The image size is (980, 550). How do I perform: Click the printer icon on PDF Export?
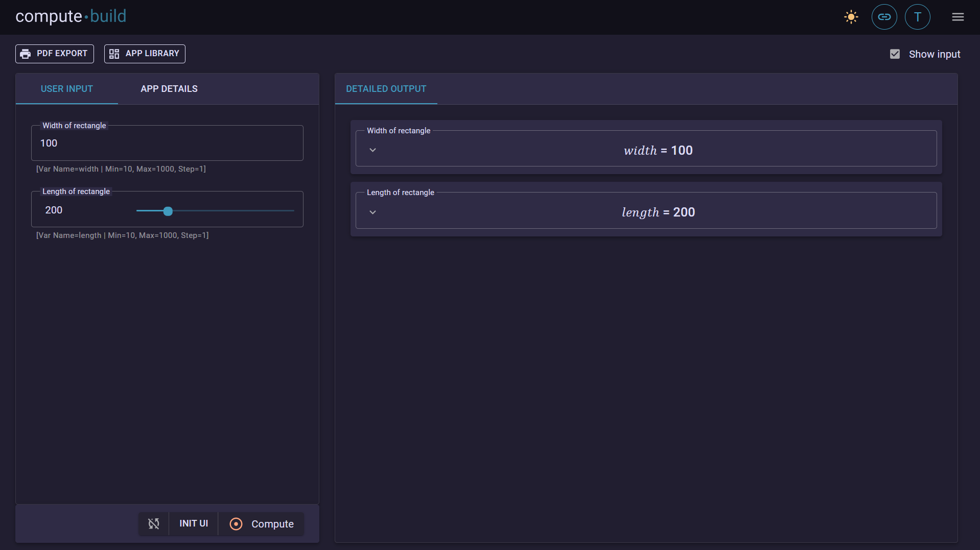(26, 54)
